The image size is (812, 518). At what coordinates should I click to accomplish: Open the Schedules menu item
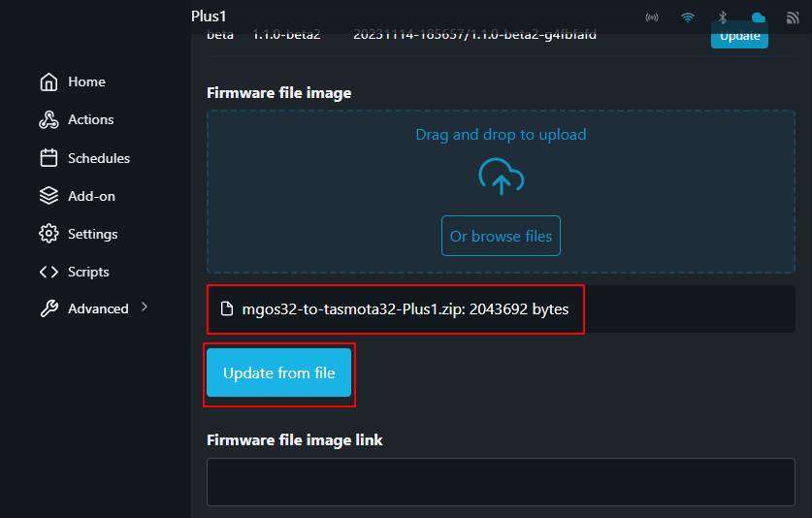[x=98, y=158]
